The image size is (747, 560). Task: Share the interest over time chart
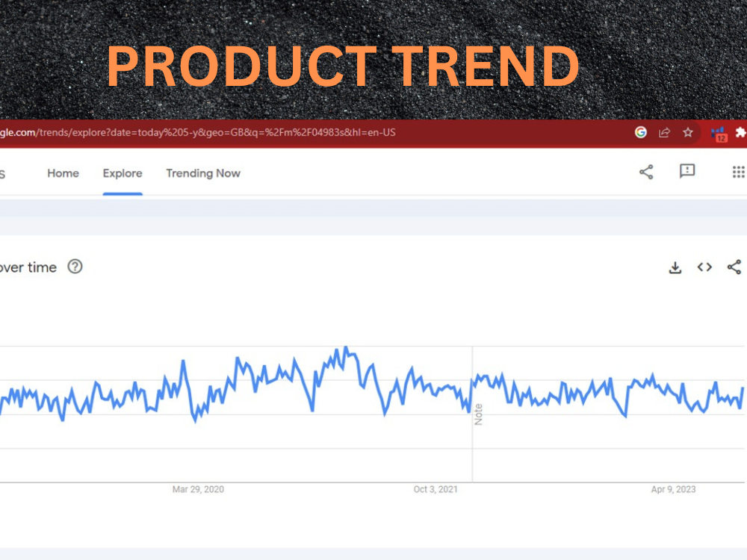point(734,267)
